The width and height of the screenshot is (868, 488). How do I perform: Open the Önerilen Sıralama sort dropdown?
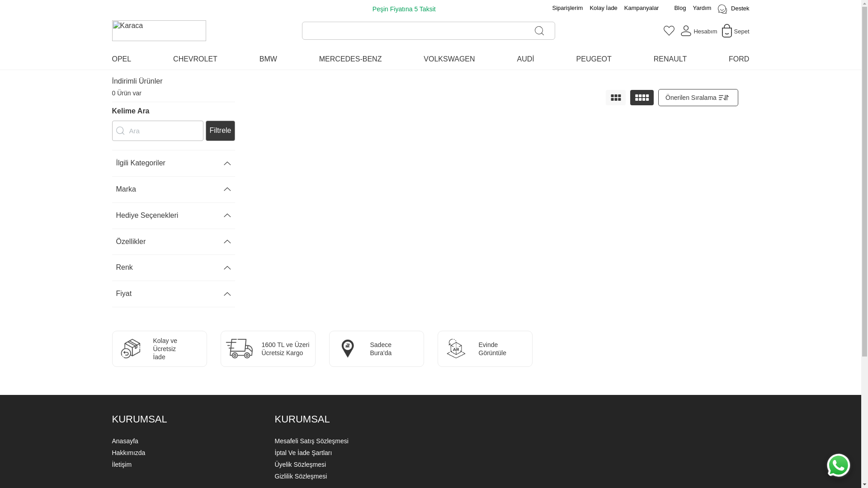pyautogui.click(x=698, y=98)
